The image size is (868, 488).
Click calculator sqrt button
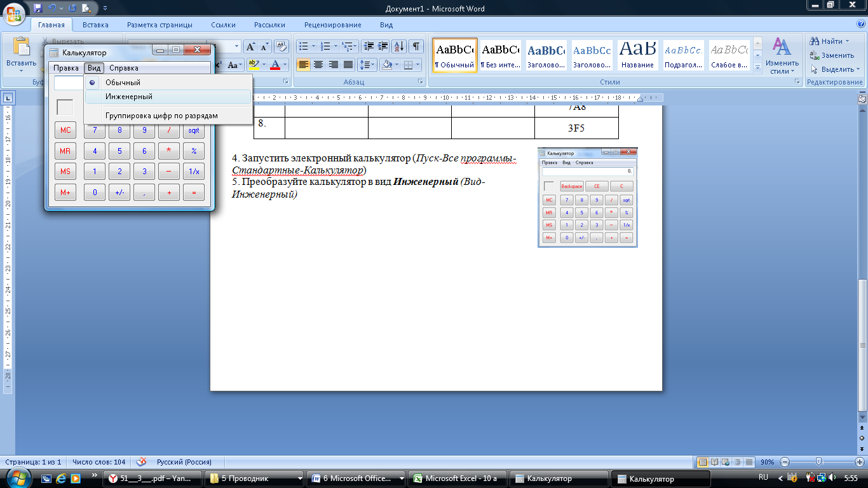(193, 130)
